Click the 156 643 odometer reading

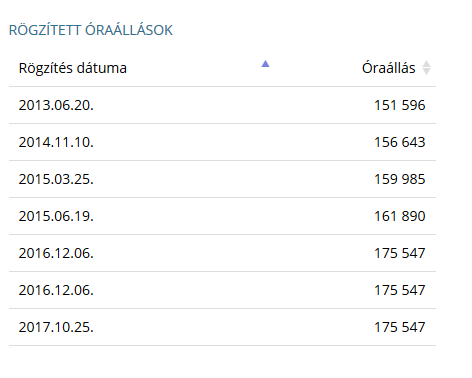click(x=400, y=142)
